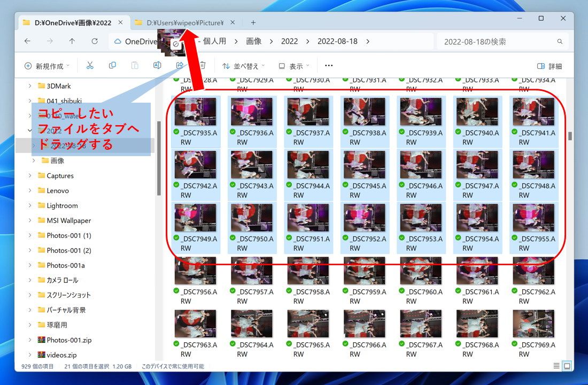Add a new Explorer tab

(x=253, y=22)
